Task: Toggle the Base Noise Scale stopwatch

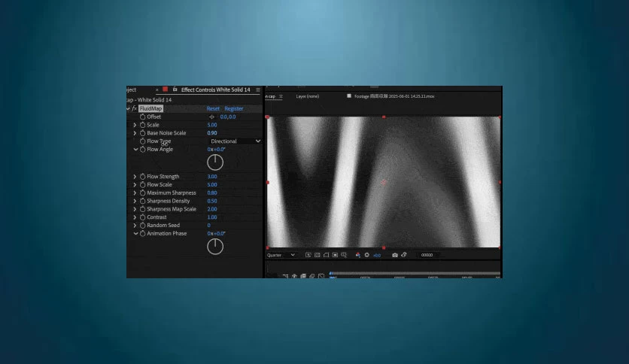Action: click(x=142, y=132)
